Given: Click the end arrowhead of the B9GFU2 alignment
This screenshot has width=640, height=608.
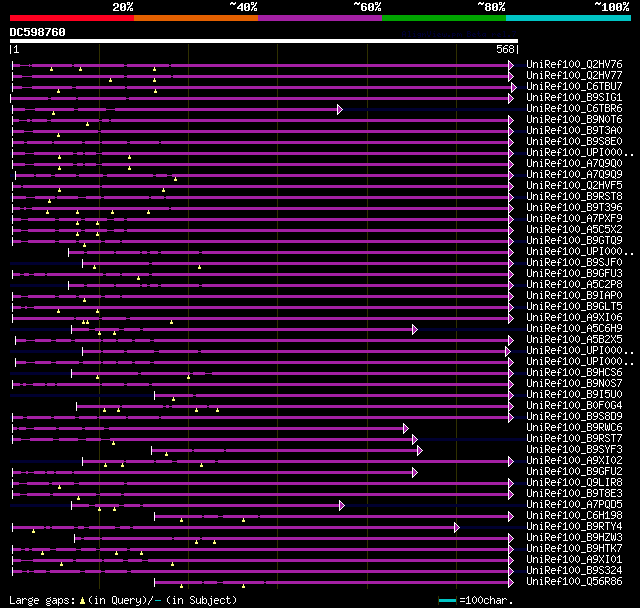Looking at the screenshot, I should [415, 473].
